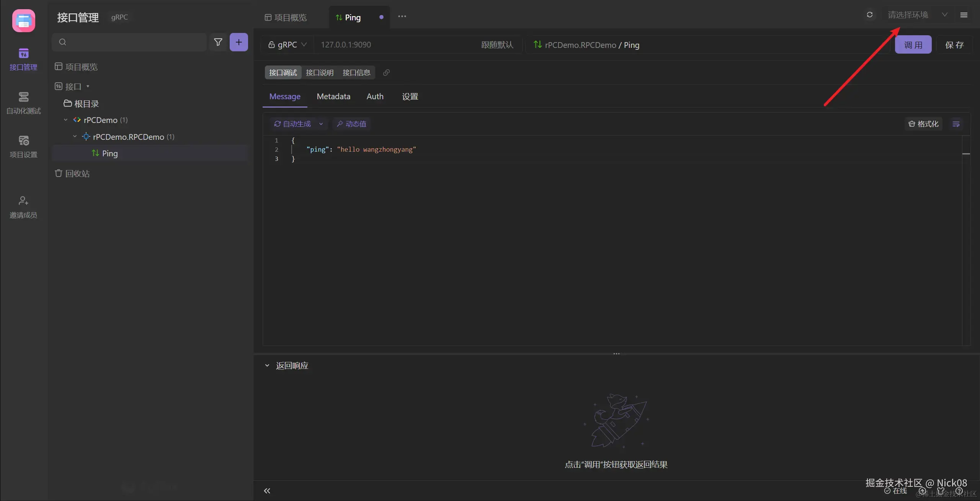Screen dimensions: 980x501
Task: Open 项目设置 sidebar icon
Action: point(23,146)
